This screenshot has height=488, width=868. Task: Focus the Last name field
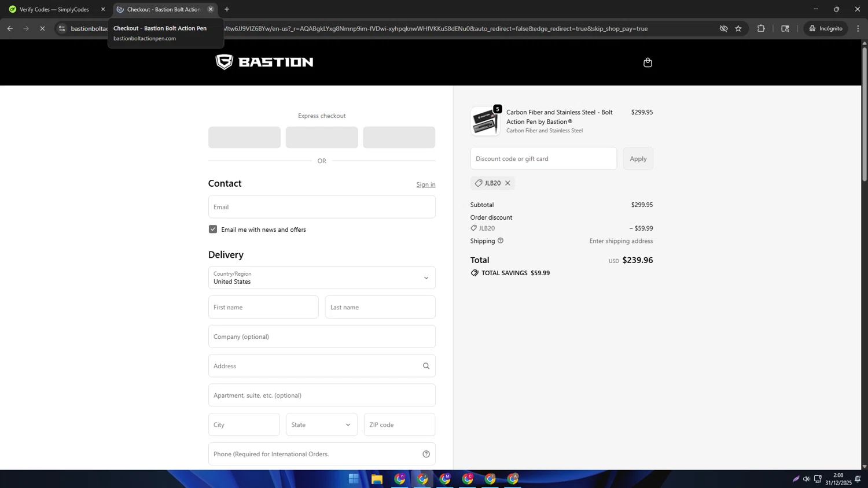(380, 307)
